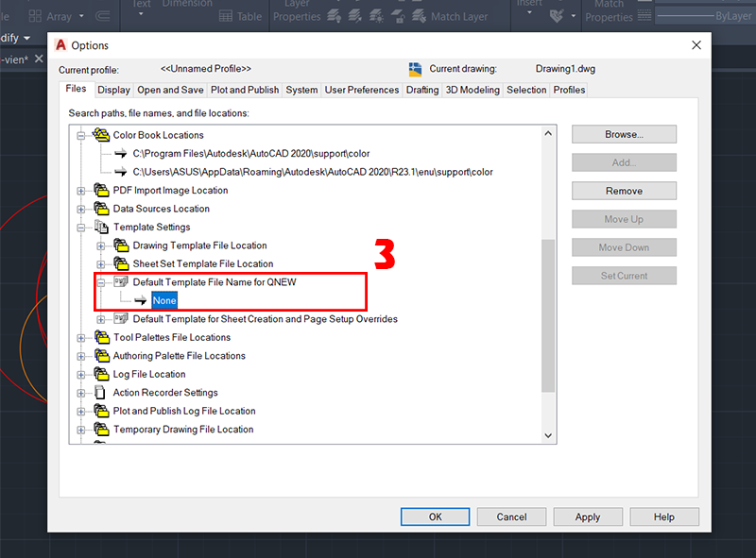This screenshot has width=756, height=558.
Task: Click the Template Settings documents icon
Action: (101, 227)
